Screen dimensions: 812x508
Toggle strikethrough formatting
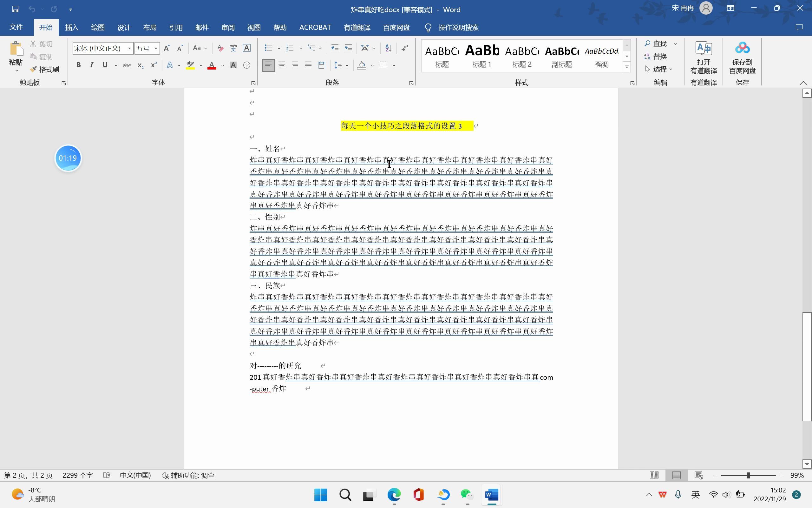coord(127,65)
